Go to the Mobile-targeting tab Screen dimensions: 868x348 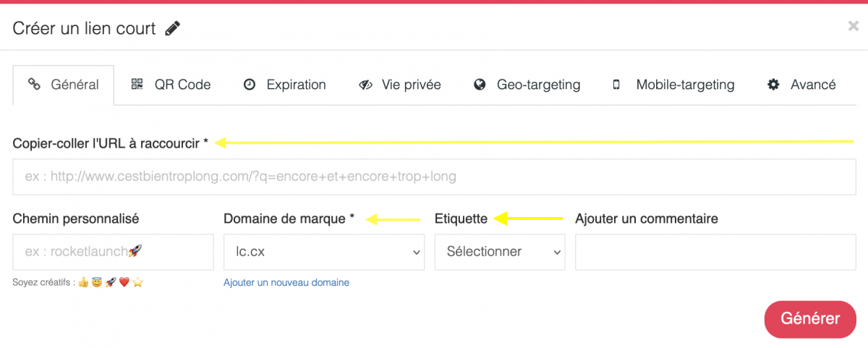tap(673, 85)
